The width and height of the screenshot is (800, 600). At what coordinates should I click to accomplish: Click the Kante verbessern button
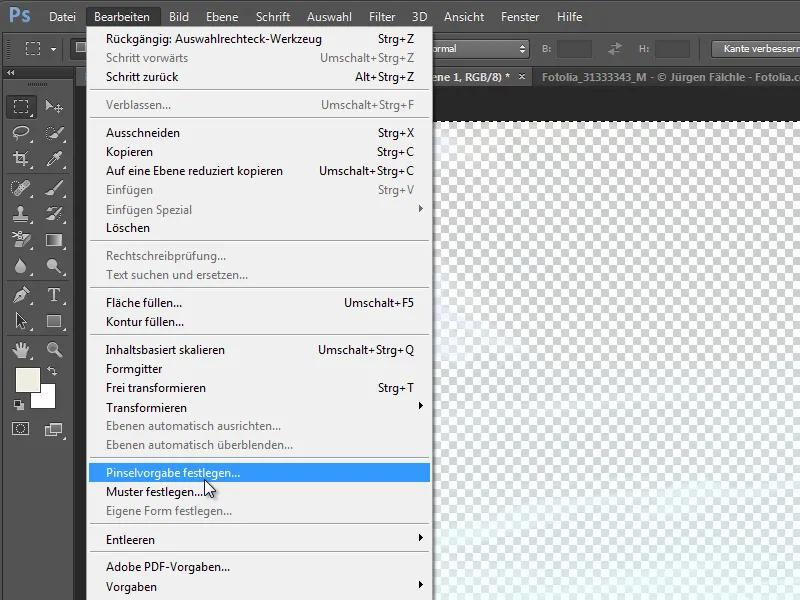[x=756, y=48]
